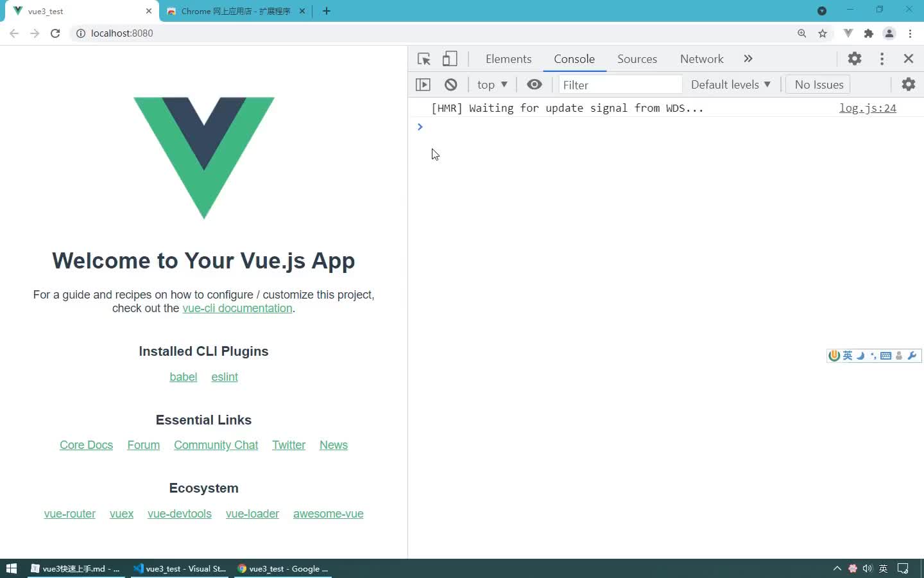Open the Windows notification center

coord(903,568)
